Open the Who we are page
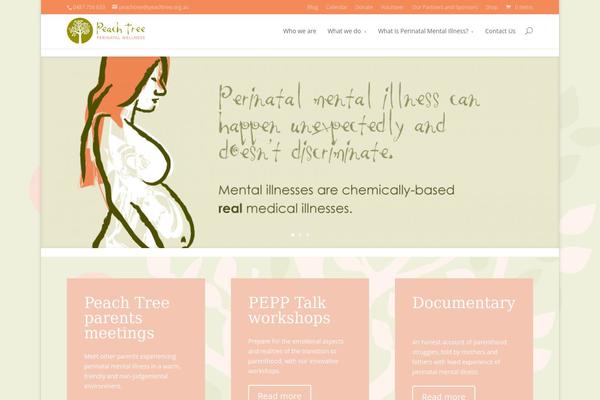Viewport: 600px width, 400px height. (x=299, y=31)
